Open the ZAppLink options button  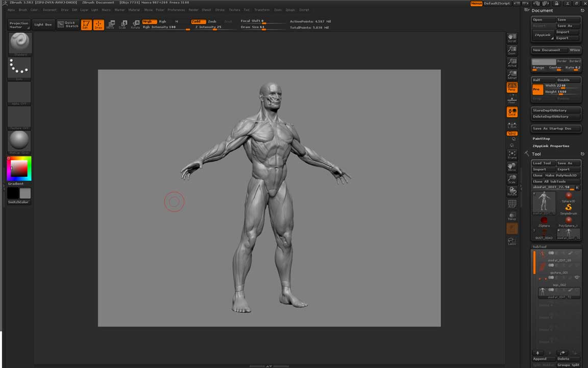tap(544, 35)
